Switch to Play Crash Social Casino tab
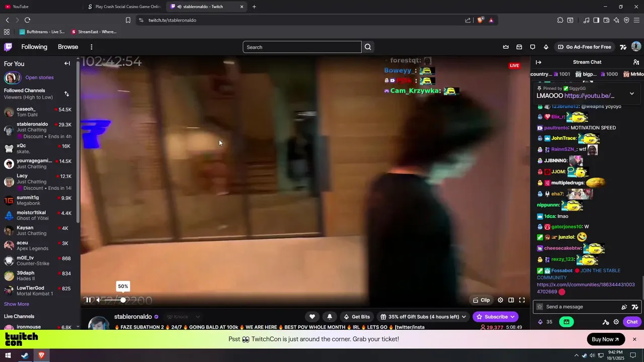 124,7
